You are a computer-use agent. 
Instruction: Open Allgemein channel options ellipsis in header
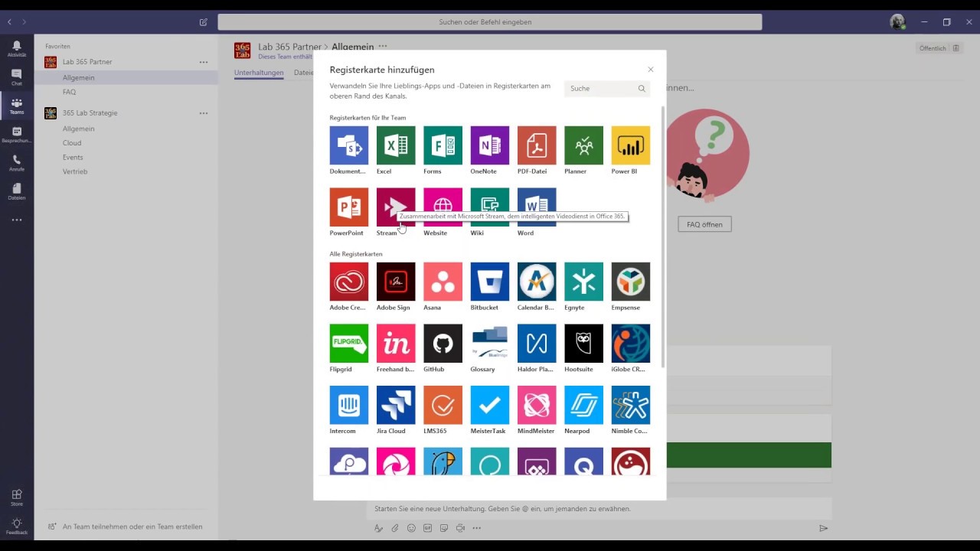coord(383,47)
